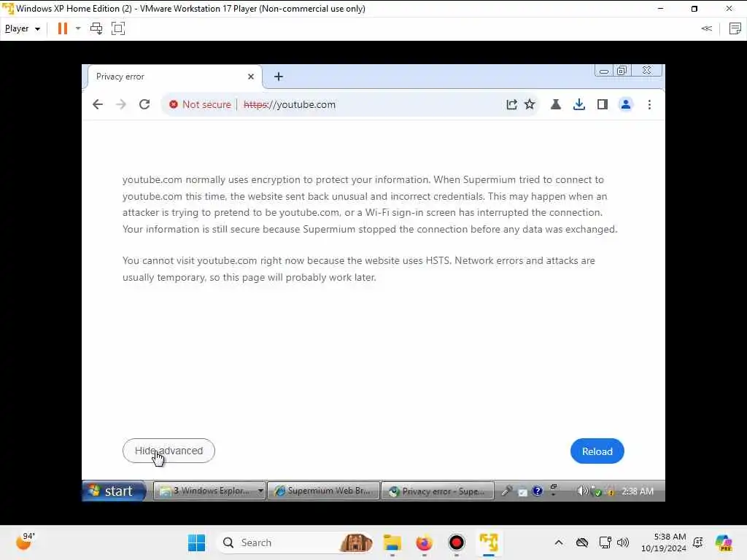This screenshot has height=560, width=747.
Task: Open host clock showing 5:38 AM
Action: pyautogui.click(x=664, y=542)
